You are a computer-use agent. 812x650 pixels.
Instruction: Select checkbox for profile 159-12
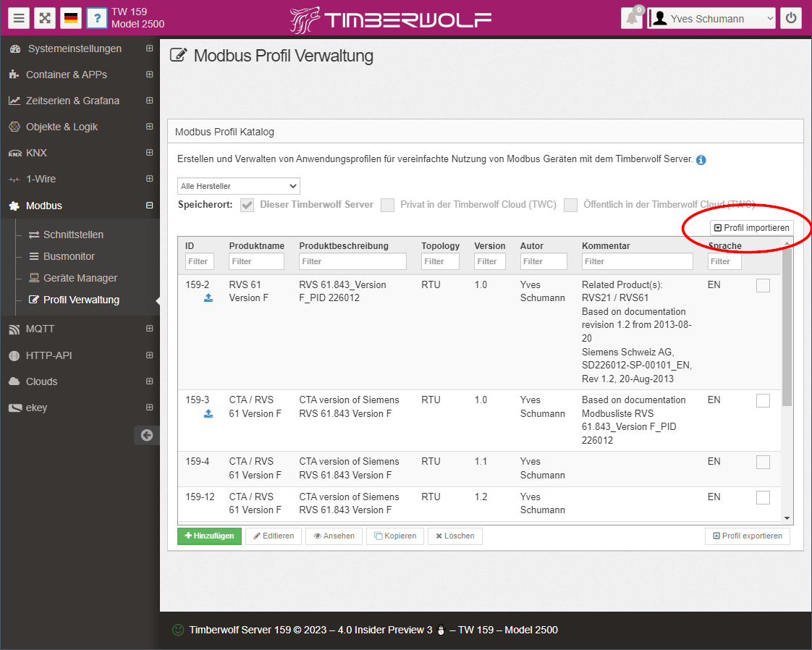tap(763, 497)
